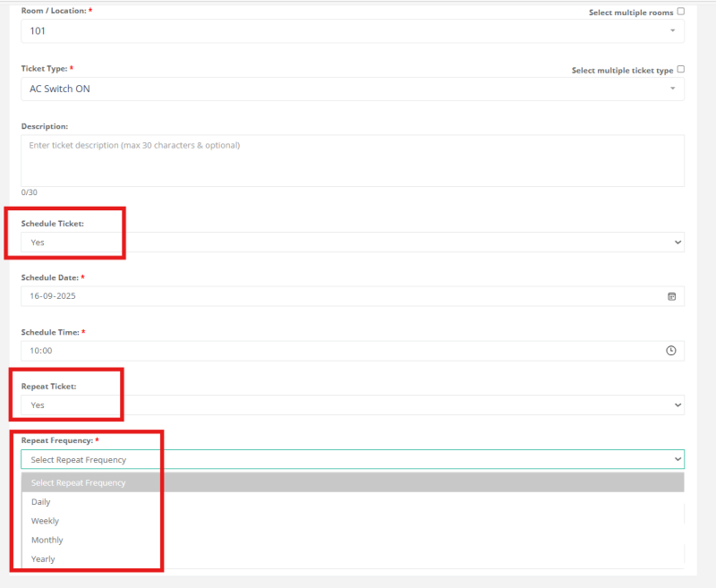Click the Schedule Time field showing 10:00
The width and height of the screenshot is (716, 588).
click(340, 351)
